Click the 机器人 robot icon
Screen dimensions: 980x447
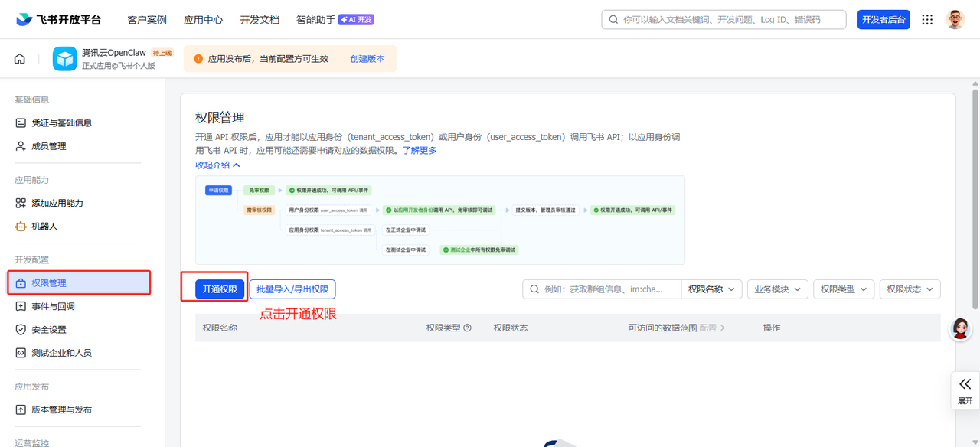(x=21, y=227)
